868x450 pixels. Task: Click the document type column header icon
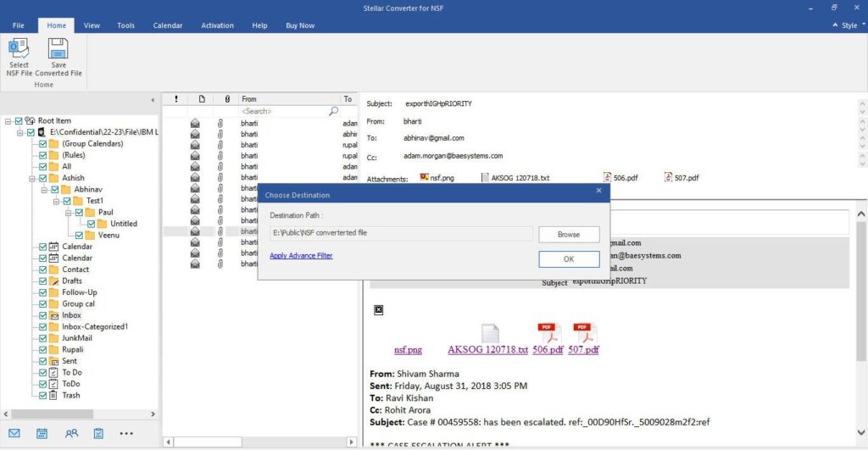coord(202,99)
